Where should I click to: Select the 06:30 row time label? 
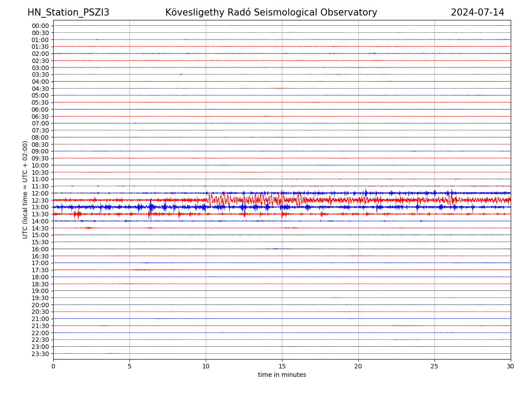coord(40,117)
